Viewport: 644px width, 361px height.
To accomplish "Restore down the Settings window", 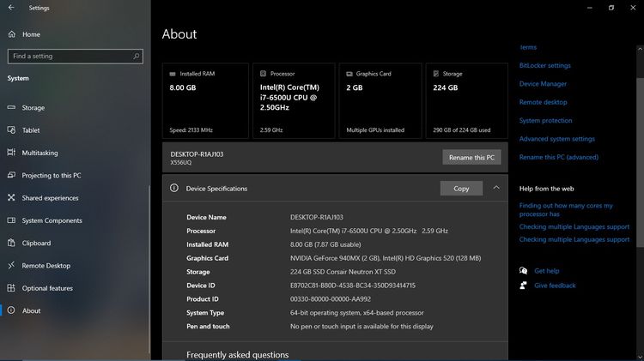I will click(x=611, y=8).
